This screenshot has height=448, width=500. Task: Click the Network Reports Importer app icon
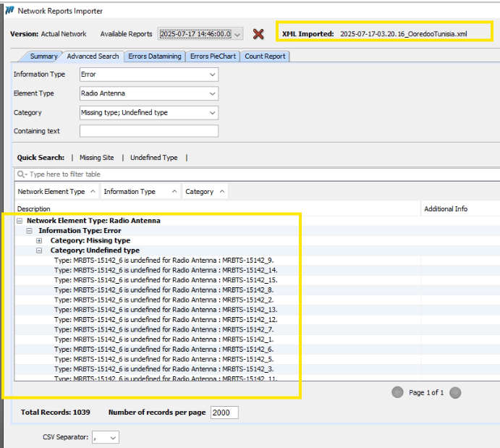[9, 11]
